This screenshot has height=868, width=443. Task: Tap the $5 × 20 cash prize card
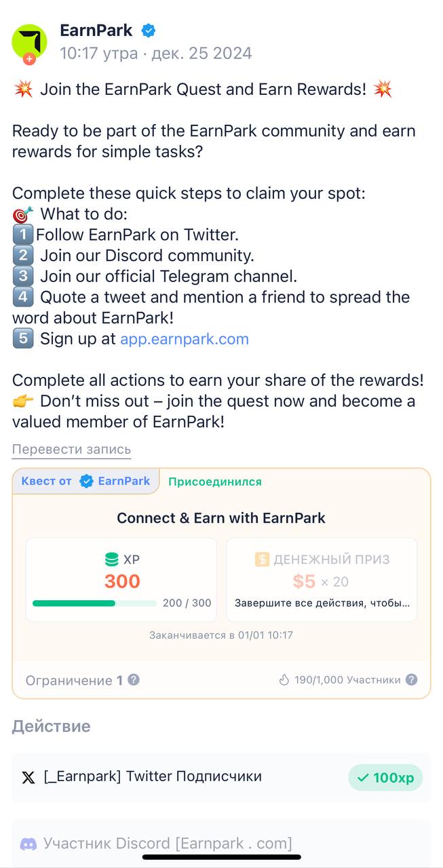(x=322, y=580)
